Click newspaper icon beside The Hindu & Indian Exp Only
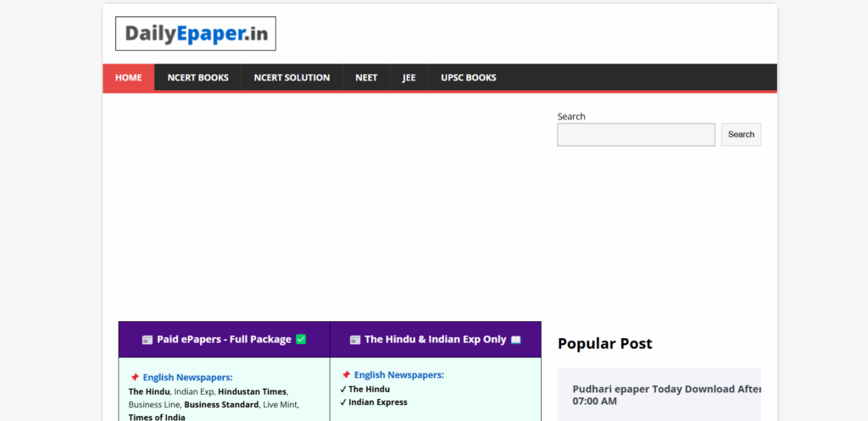The height and width of the screenshot is (421, 868). click(x=355, y=340)
